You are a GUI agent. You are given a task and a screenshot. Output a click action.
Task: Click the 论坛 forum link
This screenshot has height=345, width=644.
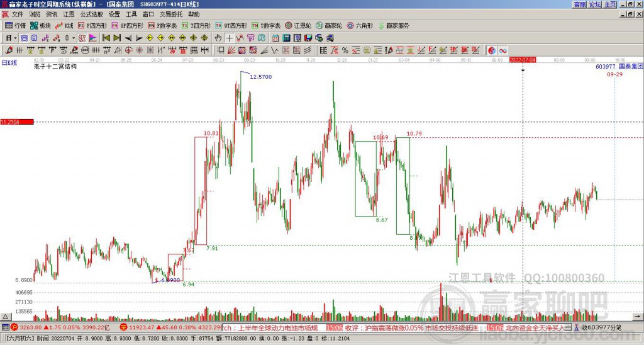[x=595, y=4]
